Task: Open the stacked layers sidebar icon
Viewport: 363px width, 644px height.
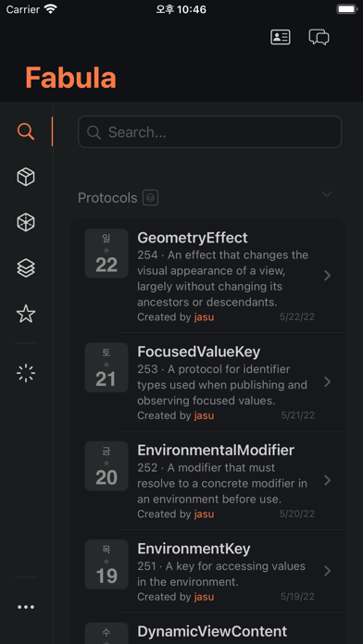Action: [x=26, y=268]
